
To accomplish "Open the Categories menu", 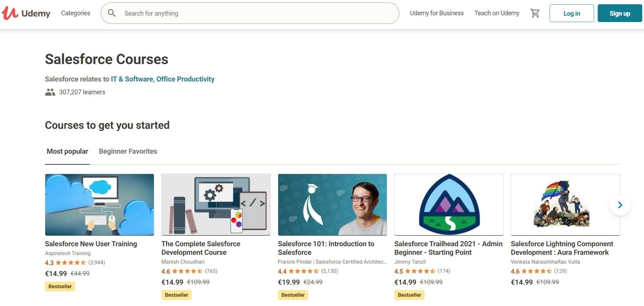I will click(x=76, y=13).
